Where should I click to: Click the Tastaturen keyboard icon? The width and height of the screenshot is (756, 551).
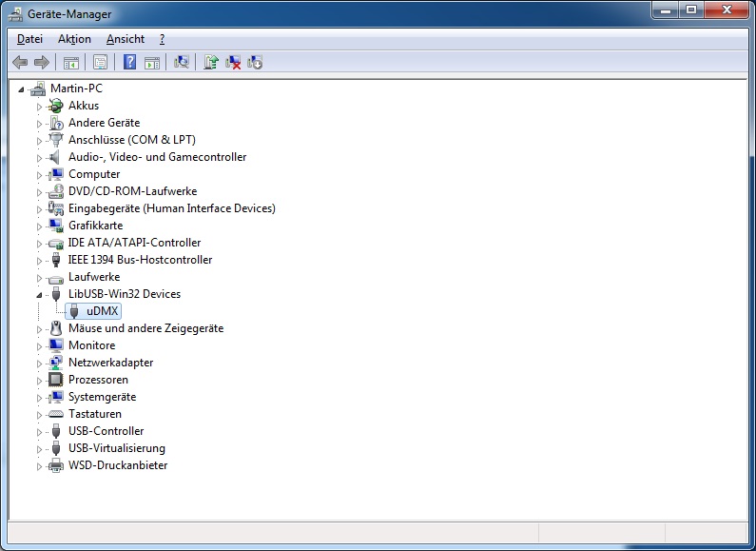pyautogui.click(x=56, y=414)
